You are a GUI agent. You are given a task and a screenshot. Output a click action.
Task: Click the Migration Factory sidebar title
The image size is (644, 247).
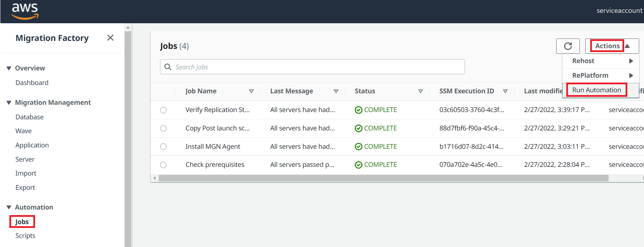tap(52, 38)
